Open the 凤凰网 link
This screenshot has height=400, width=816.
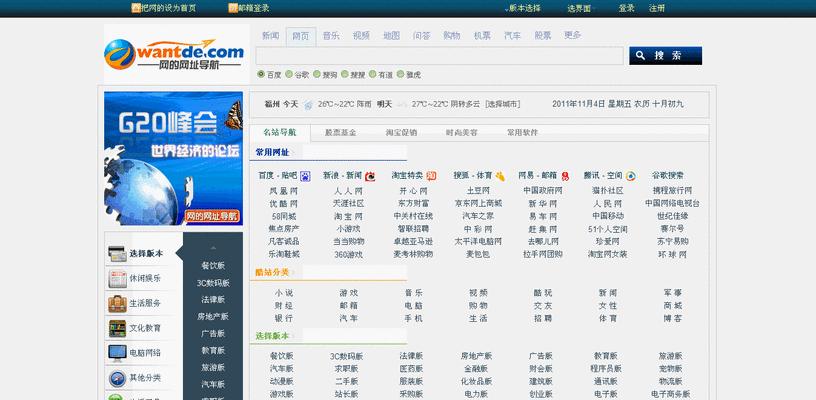(x=284, y=191)
